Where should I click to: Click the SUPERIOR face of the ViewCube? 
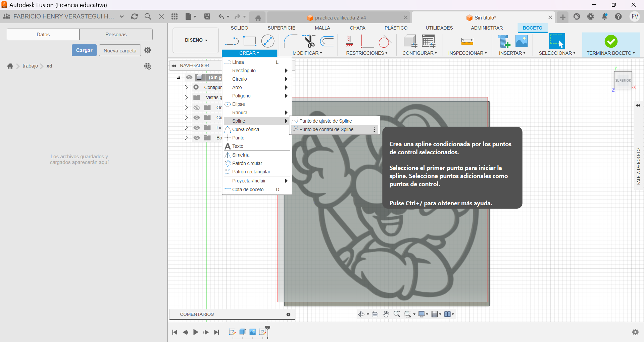point(623,80)
